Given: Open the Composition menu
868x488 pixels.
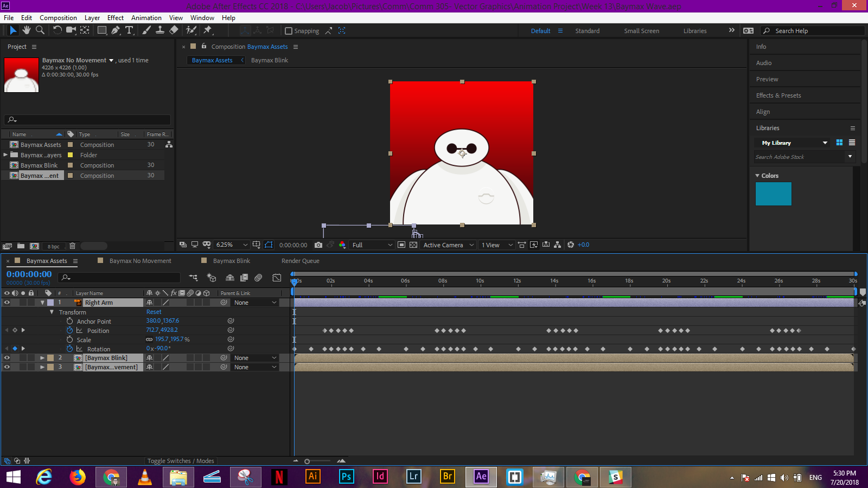Looking at the screenshot, I should (x=58, y=17).
